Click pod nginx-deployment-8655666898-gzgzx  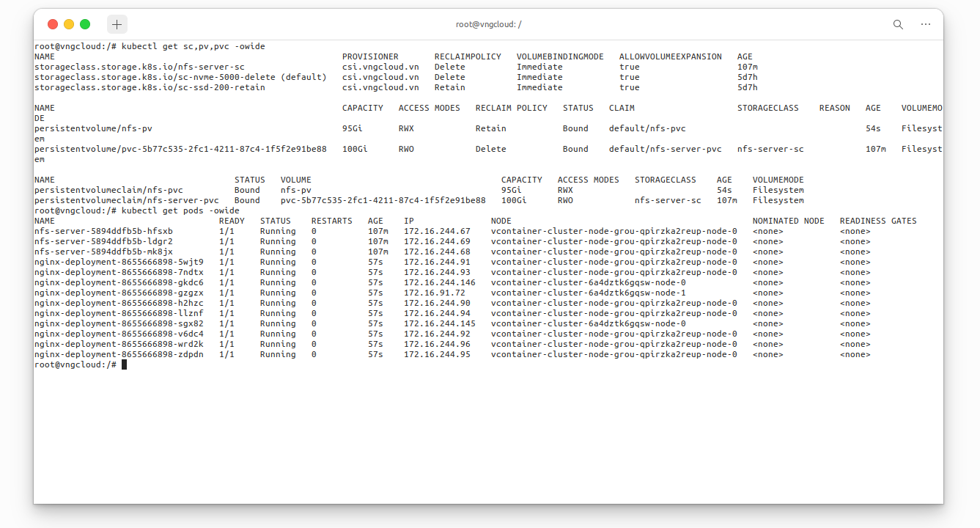click(119, 293)
